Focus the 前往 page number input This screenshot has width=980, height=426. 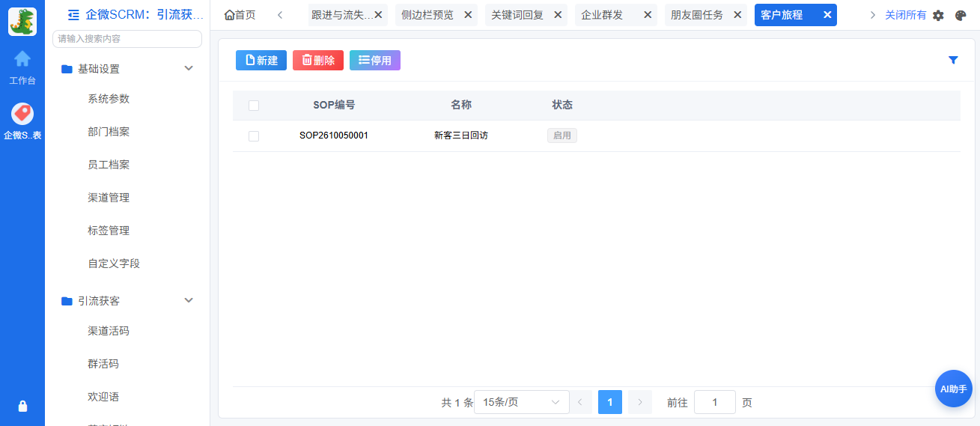[x=715, y=402]
